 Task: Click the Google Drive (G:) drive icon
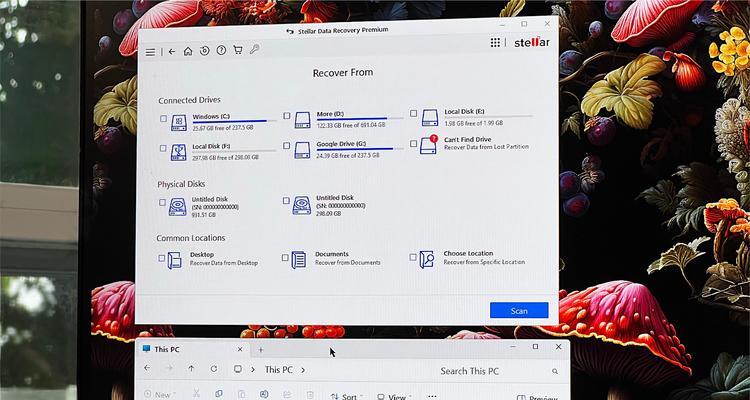pos(302,150)
